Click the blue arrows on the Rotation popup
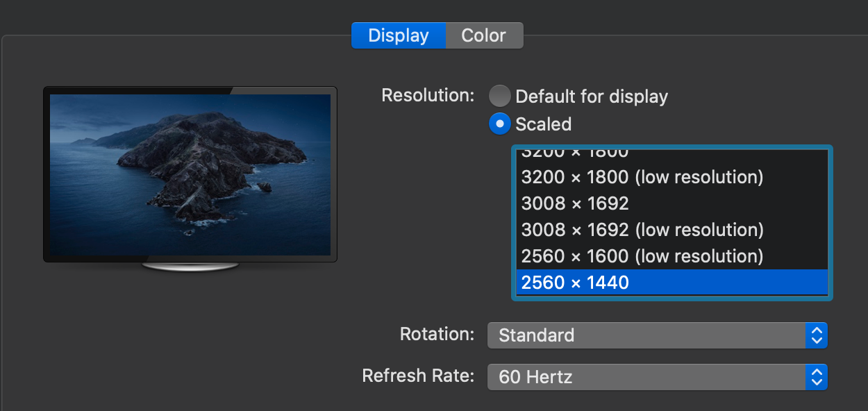 tap(817, 335)
